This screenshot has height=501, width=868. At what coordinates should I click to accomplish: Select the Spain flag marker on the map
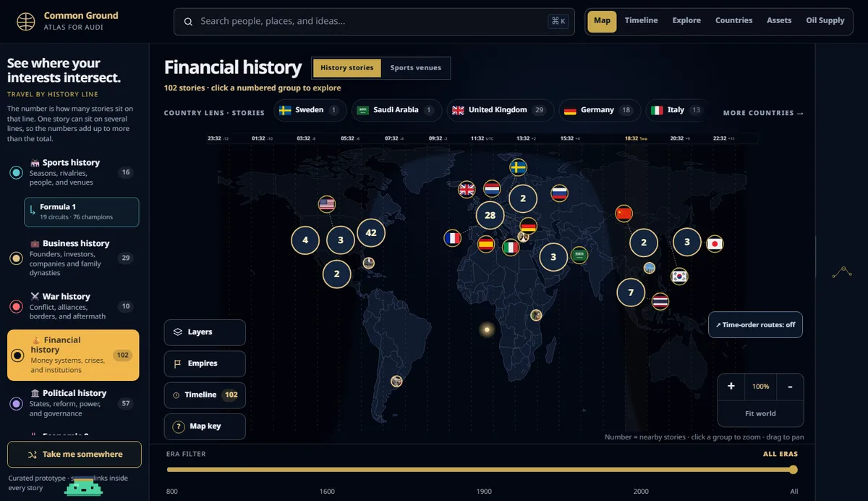tap(486, 244)
